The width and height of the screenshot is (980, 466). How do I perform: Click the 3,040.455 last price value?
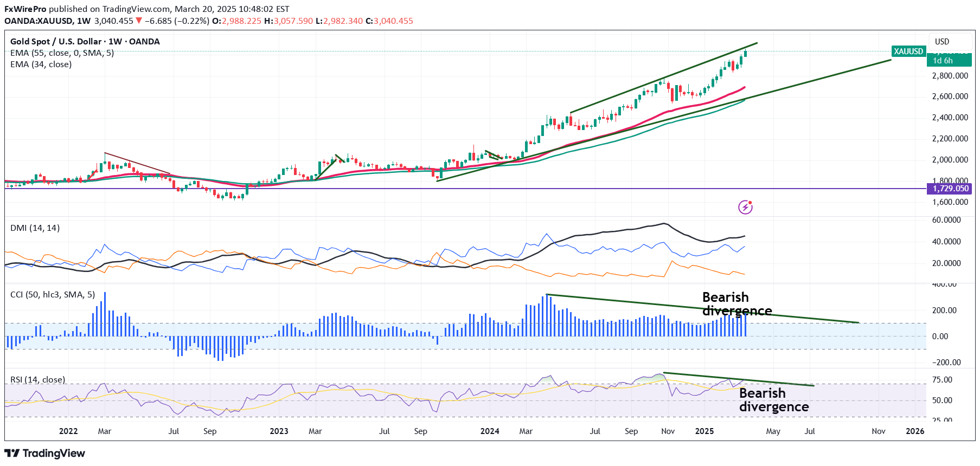click(113, 21)
